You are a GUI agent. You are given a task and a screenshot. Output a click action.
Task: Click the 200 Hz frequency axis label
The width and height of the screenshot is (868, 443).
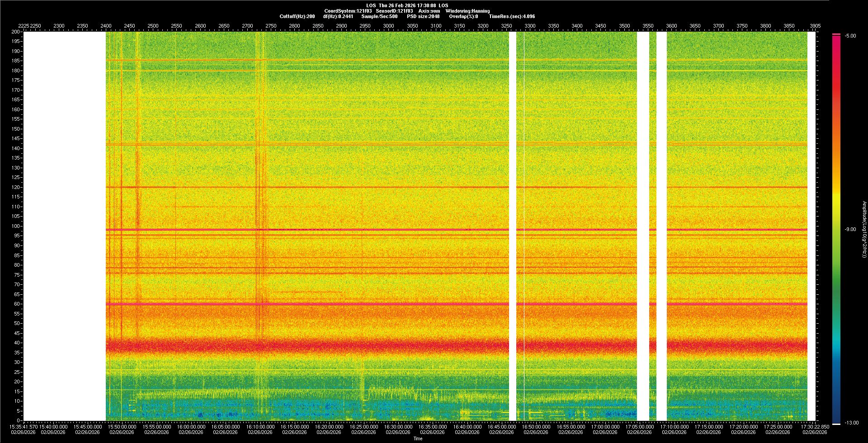[x=15, y=32]
